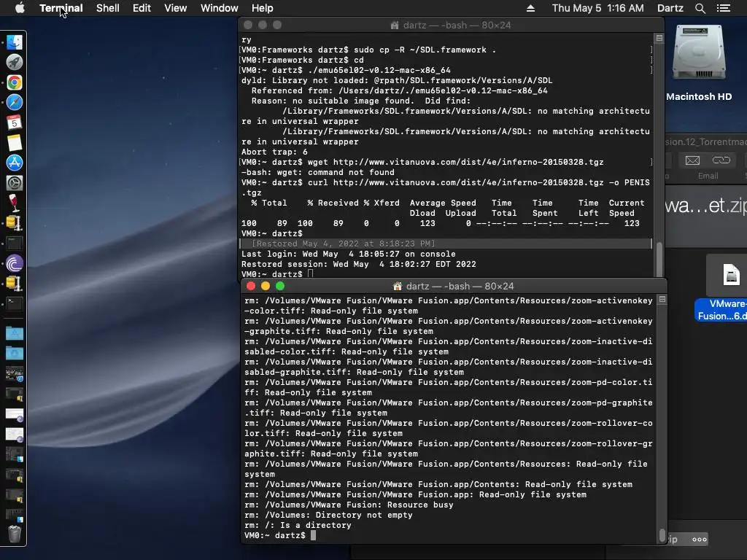Click home folder proxy icon in rear Terminal title
The width and height of the screenshot is (747, 560).
(x=395, y=26)
